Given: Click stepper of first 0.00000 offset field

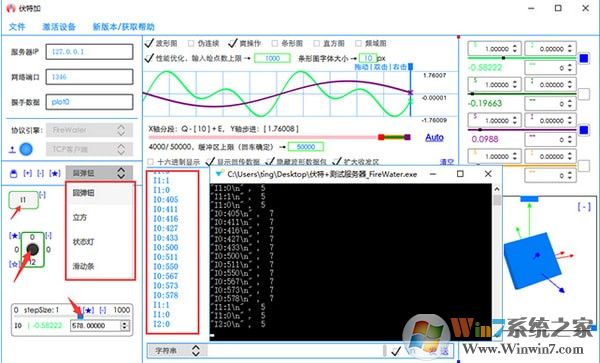Looking at the screenshot, I should click(x=570, y=49).
